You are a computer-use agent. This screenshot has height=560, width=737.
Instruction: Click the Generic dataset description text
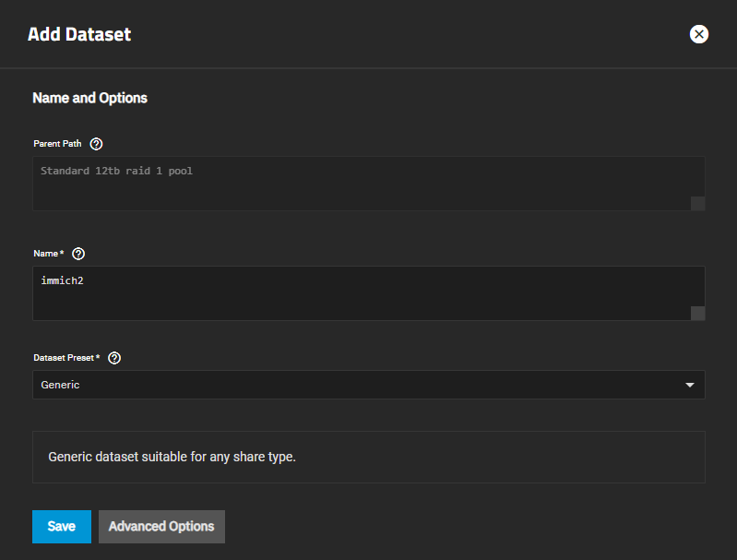coord(172,457)
